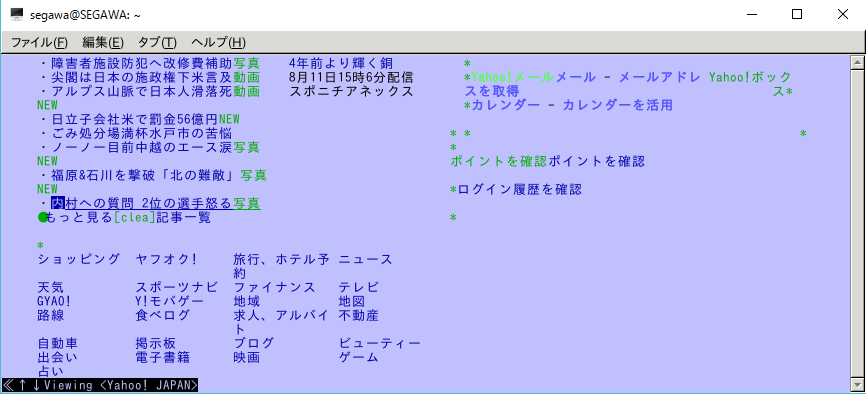Click 写真 tag after 福原&石川 headline
The height and width of the screenshot is (394, 866).
(x=254, y=176)
